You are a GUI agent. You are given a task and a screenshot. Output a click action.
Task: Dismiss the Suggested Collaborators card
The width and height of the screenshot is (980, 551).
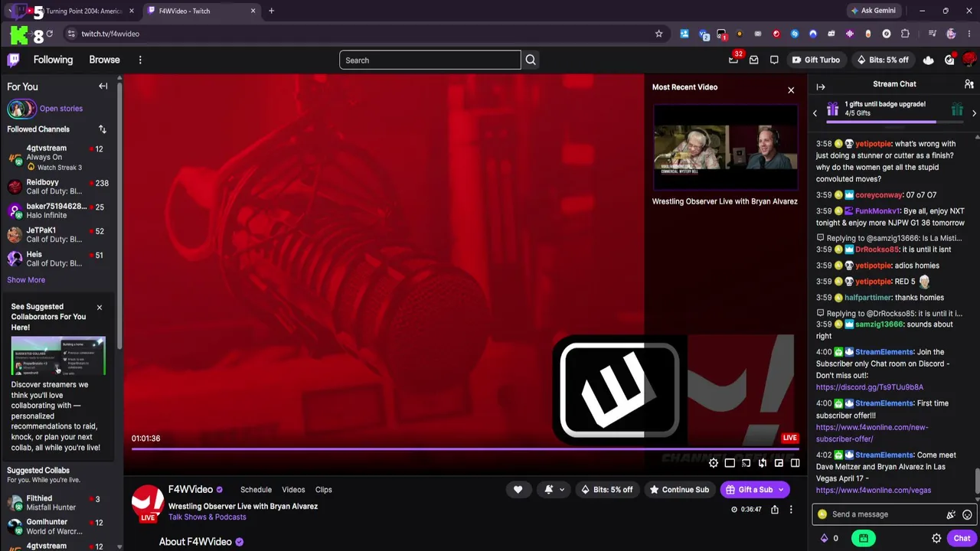(x=99, y=308)
